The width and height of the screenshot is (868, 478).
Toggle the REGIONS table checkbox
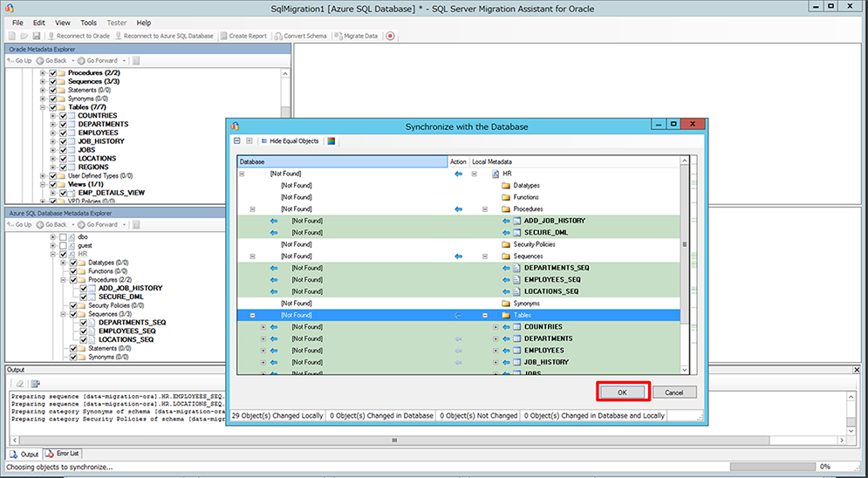(x=63, y=167)
